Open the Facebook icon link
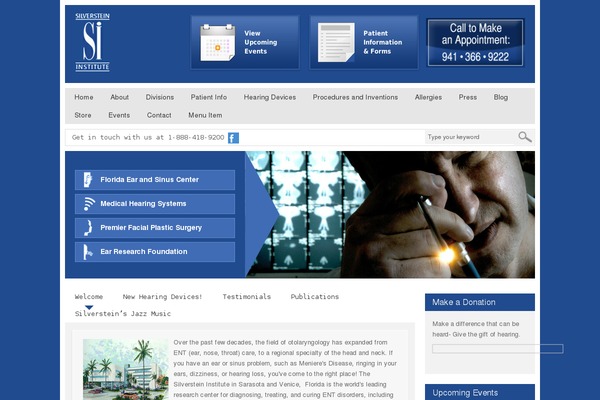 tap(233, 138)
